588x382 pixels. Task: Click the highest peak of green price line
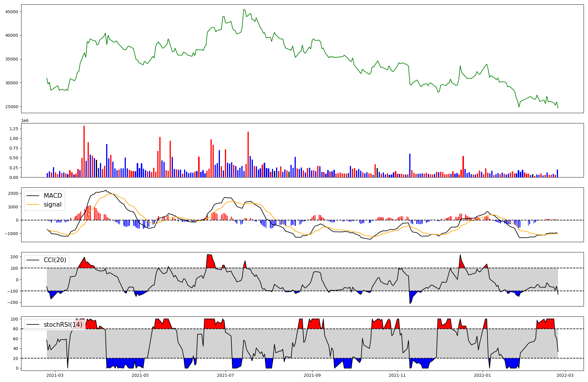click(x=244, y=9)
